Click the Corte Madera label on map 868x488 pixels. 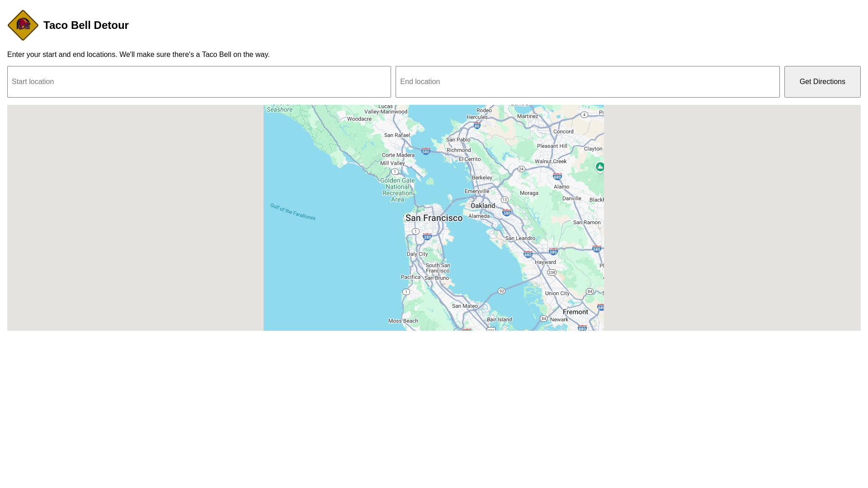pyautogui.click(x=398, y=155)
